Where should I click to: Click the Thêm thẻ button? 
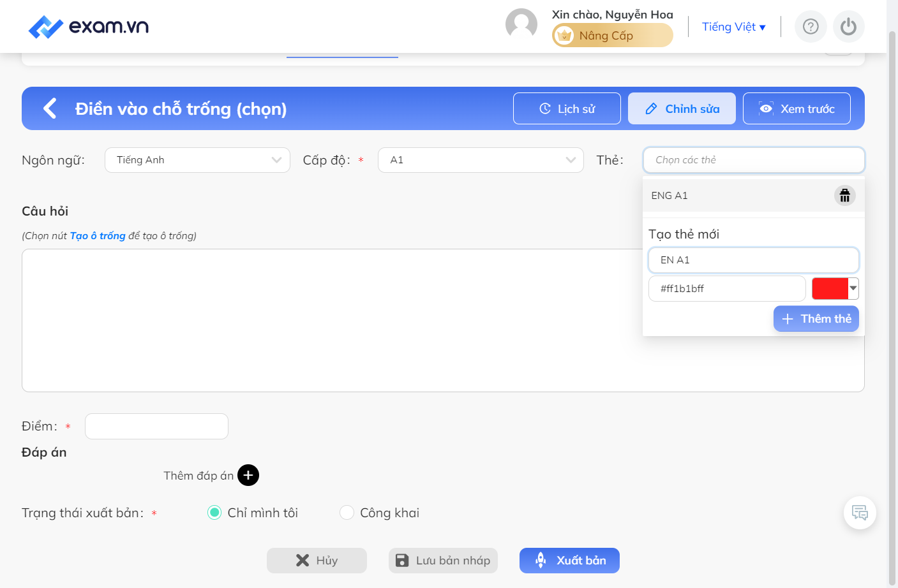click(x=816, y=319)
